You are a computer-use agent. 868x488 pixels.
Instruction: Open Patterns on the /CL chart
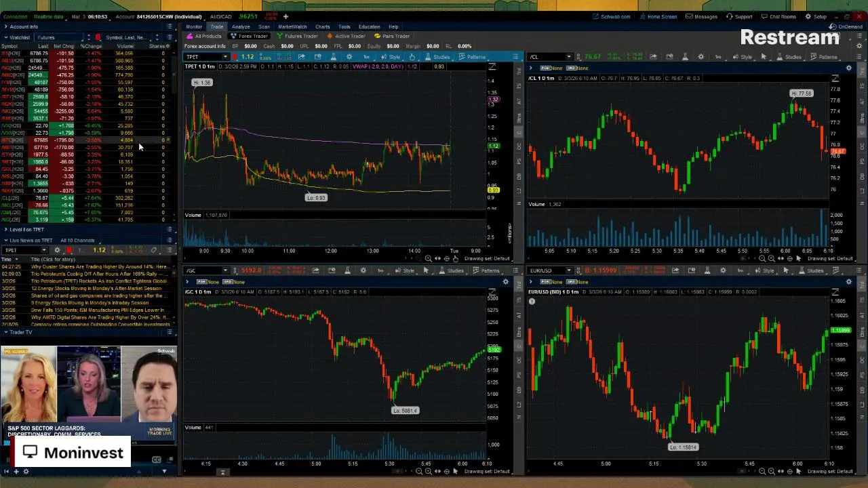(824, 57)
